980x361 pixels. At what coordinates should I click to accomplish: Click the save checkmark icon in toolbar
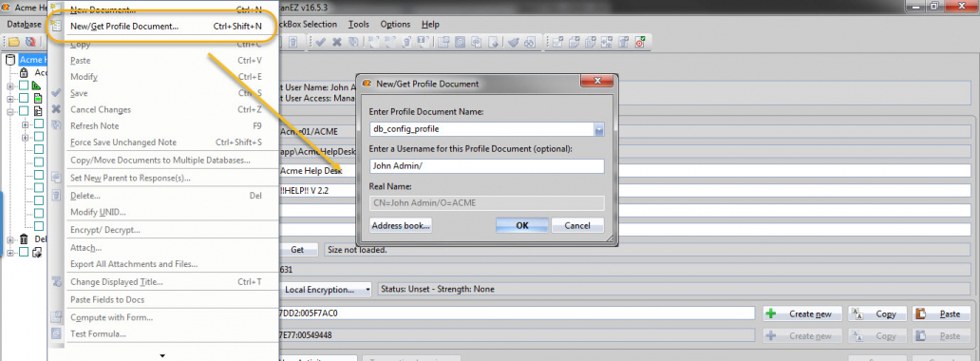click(321, 42)
